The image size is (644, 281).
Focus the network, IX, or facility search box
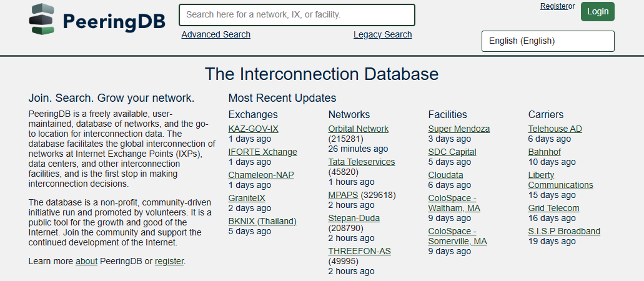coord(297,15)
